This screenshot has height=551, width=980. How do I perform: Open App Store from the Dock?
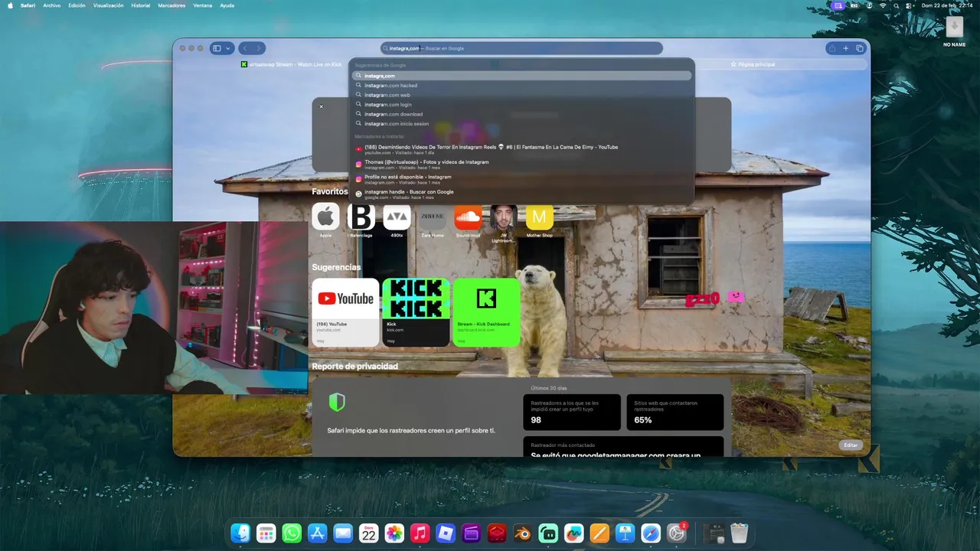[317, 533]
